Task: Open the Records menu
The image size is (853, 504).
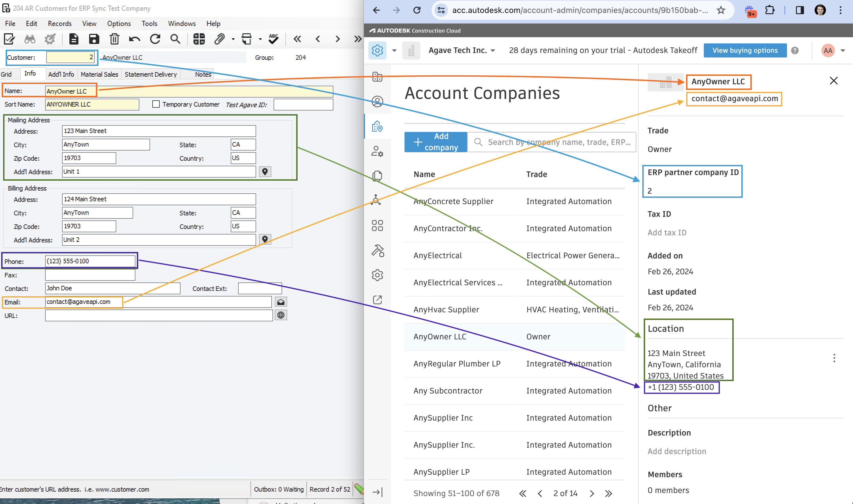Action: (x=60, y=23)
